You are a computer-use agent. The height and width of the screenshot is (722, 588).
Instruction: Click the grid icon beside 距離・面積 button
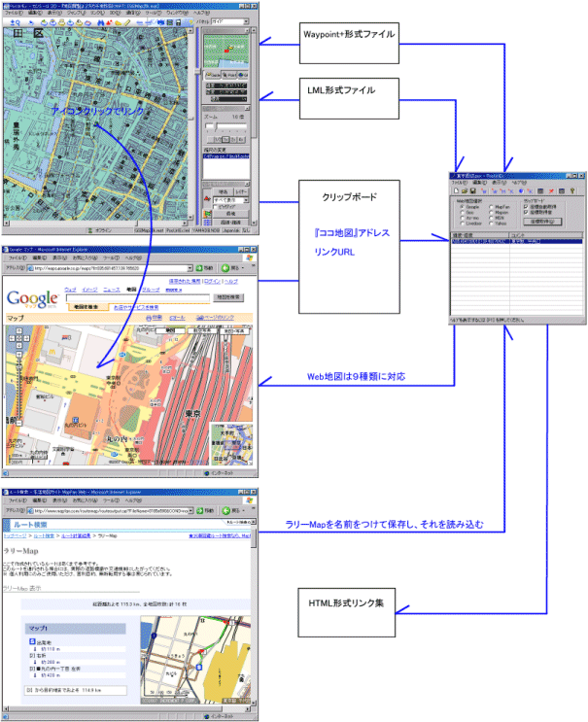pos(208,222)
